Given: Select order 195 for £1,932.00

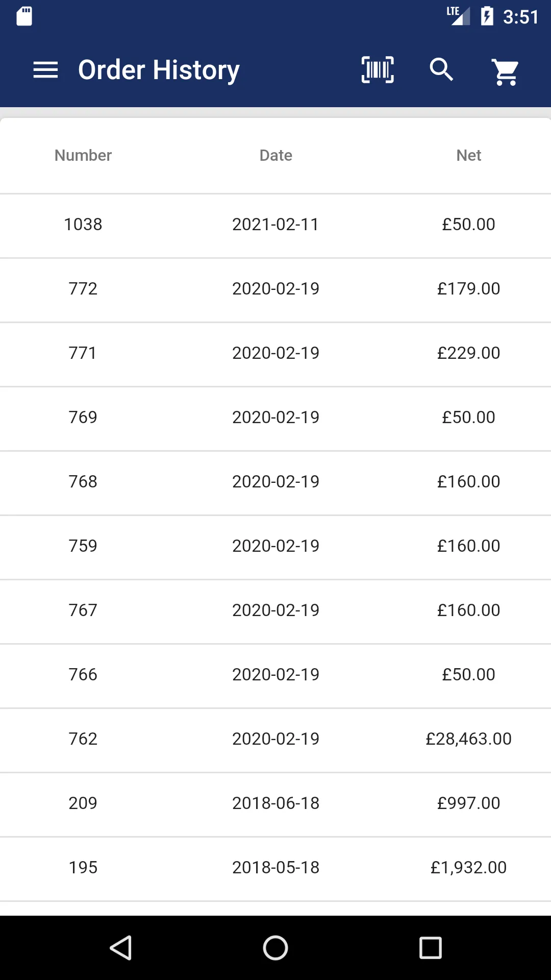Looking at the screenshot, I should pyautogui.click(x=275, y=869).
